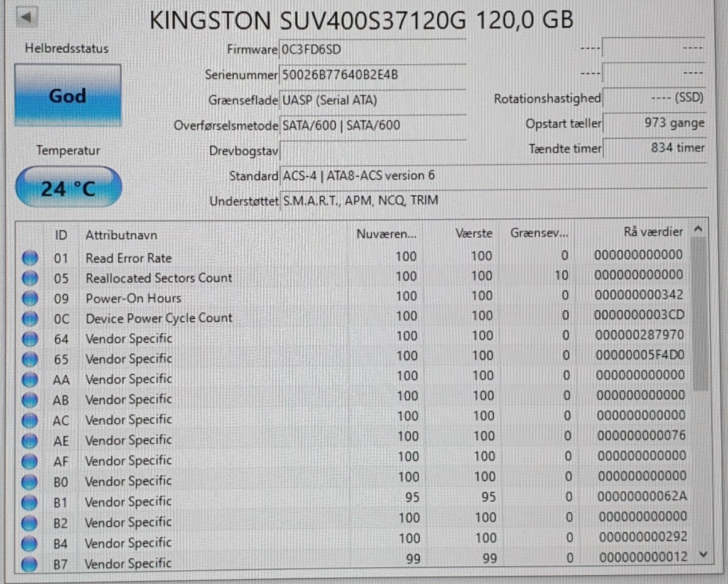Click the attribute list scrollbar thumb
This screenshot has height=584, width=728.
pyautogui.click(x=700, y=314)
